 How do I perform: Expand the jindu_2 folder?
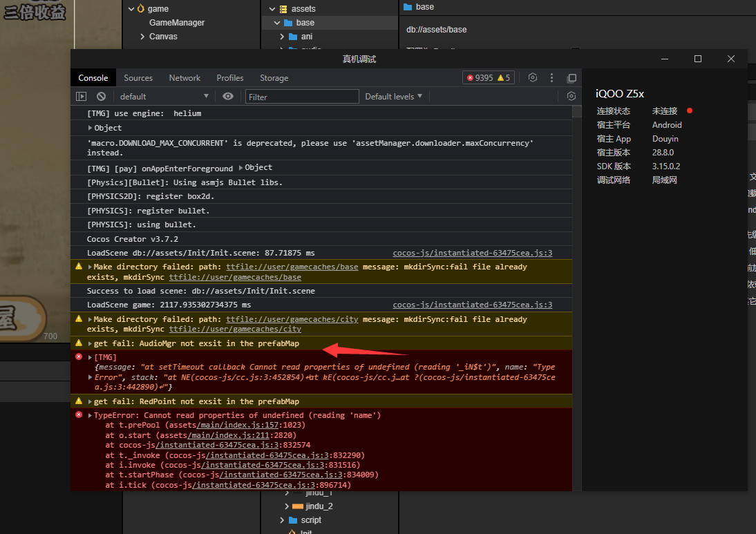[x=287, y=506]
